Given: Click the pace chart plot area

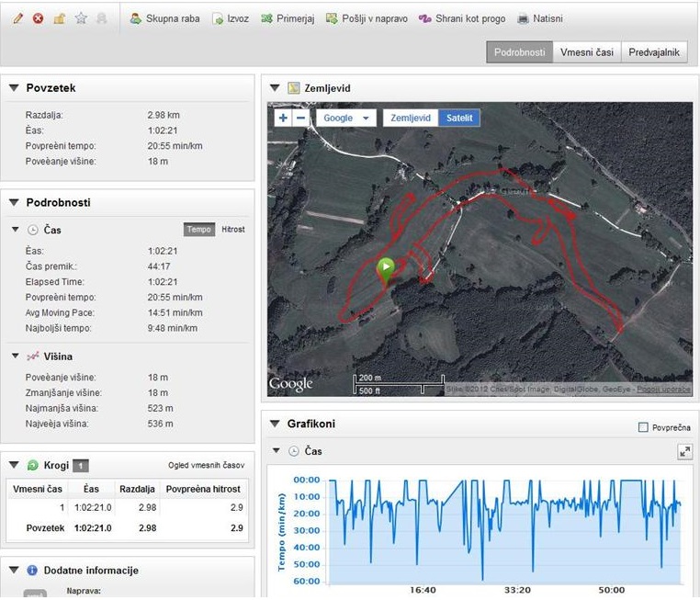Looking at the screenshot, I should pos(505,531).
